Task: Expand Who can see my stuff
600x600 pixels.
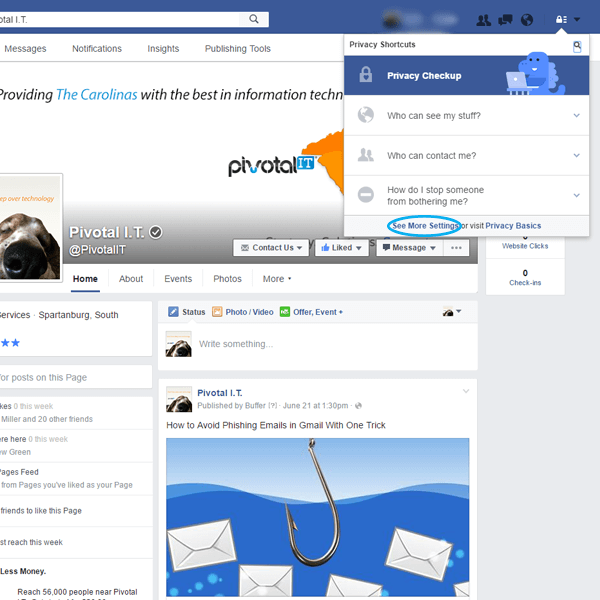Action: click(x=466, y=115)
